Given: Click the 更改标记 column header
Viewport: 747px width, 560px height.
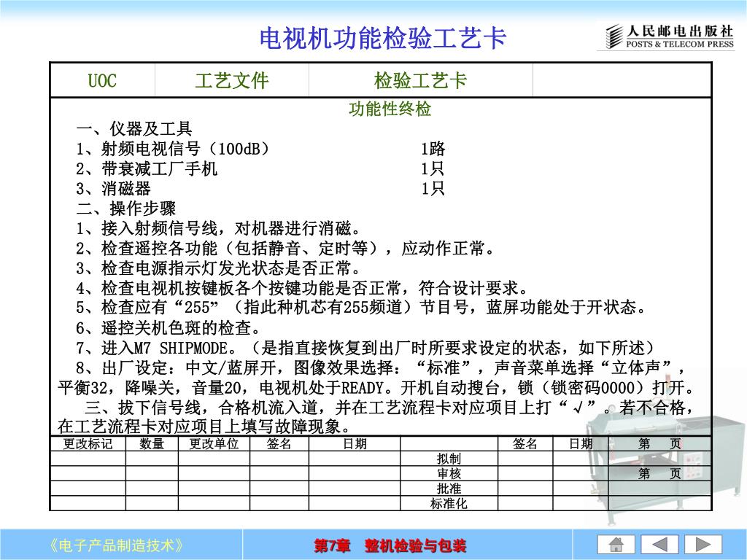Looking at the screenshot, I should point(88,444).
